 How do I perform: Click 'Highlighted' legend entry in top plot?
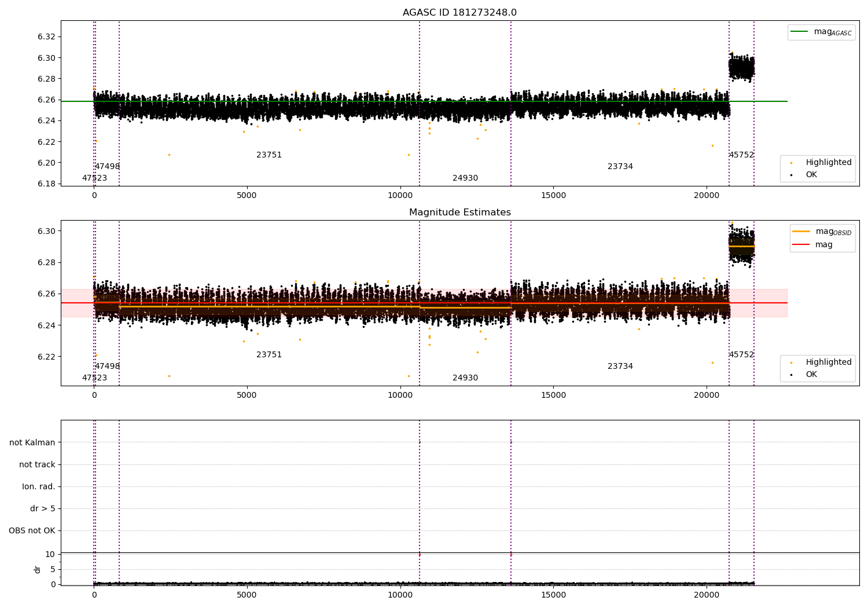828,162
